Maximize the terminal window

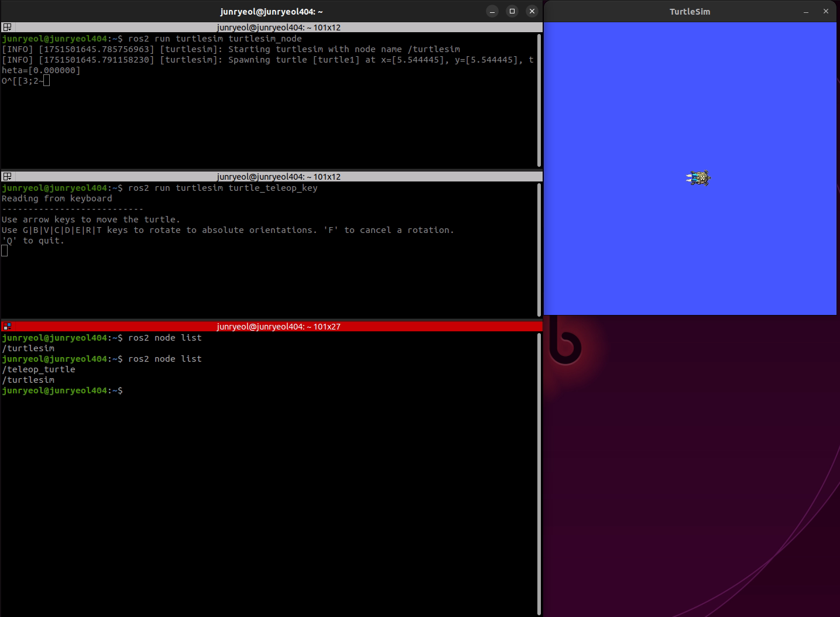512,11
